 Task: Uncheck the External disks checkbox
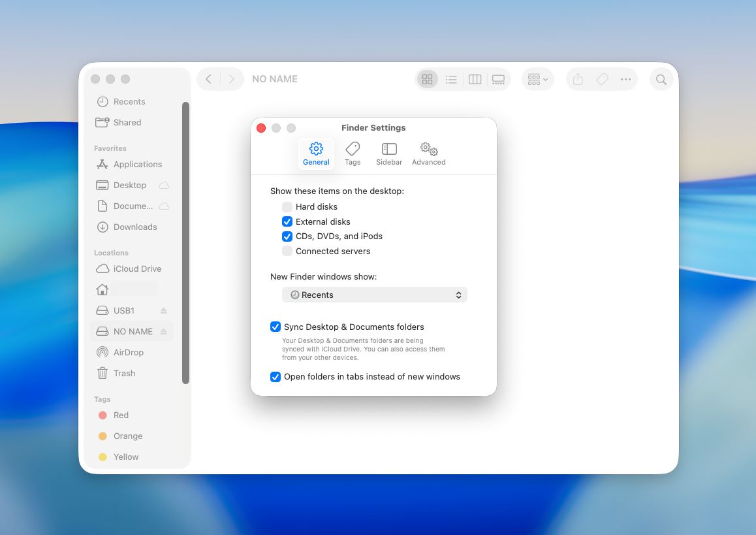click(287, 222)
